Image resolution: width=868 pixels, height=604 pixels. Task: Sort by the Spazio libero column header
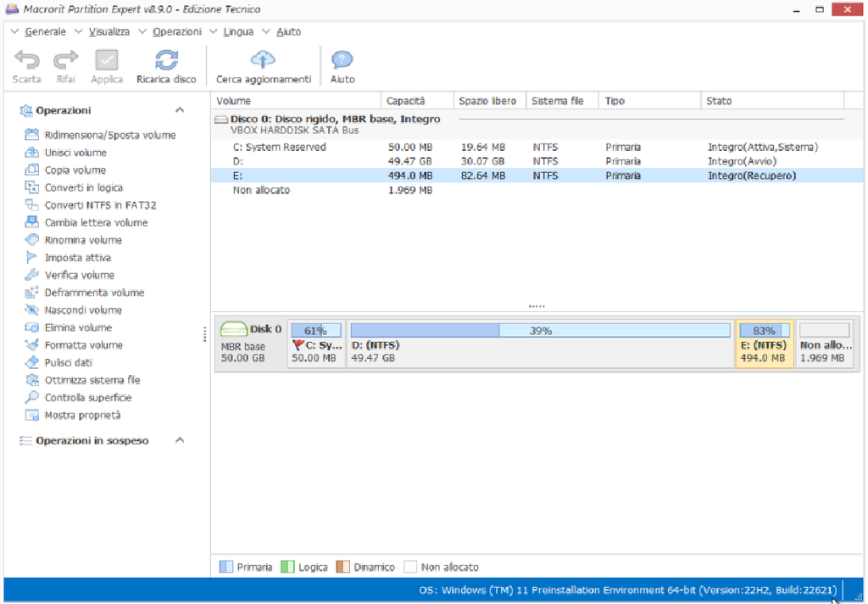490,101
